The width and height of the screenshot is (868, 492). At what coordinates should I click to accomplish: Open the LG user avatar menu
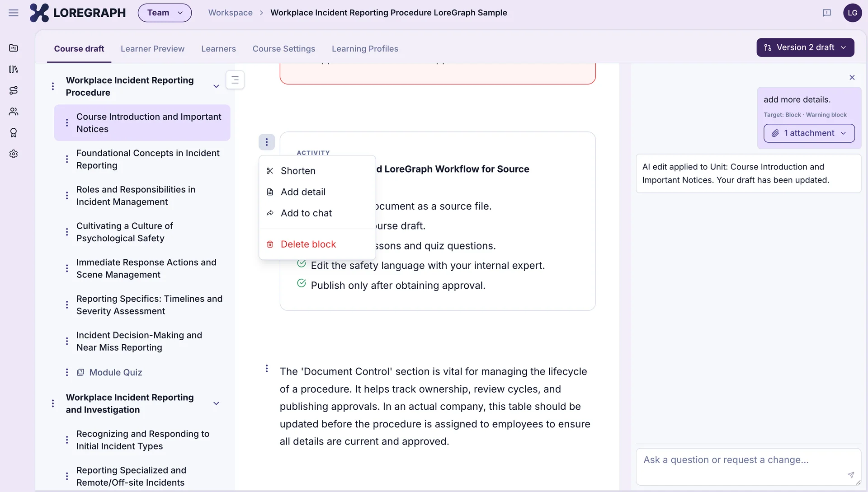tap(853, 13)
